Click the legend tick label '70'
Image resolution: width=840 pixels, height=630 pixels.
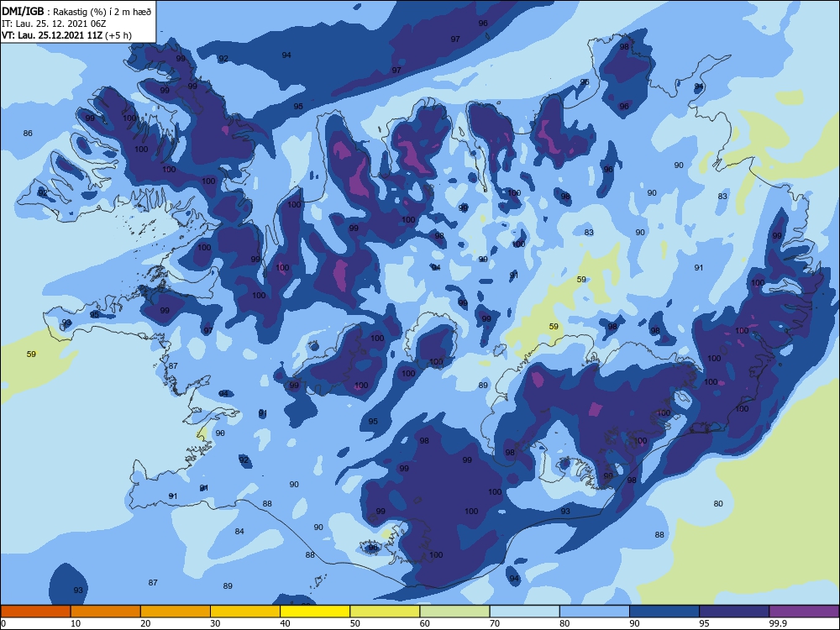point(495,623)
